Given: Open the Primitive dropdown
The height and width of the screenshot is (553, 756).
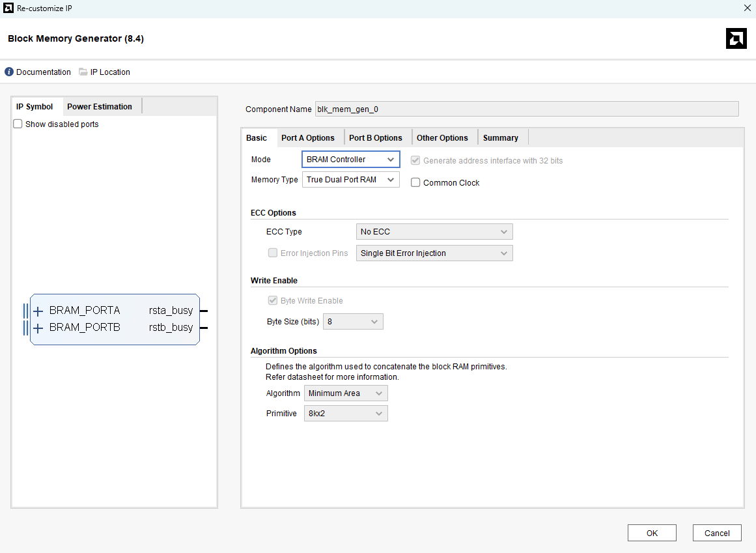Looking at the screenshot, I should [346, 414].
